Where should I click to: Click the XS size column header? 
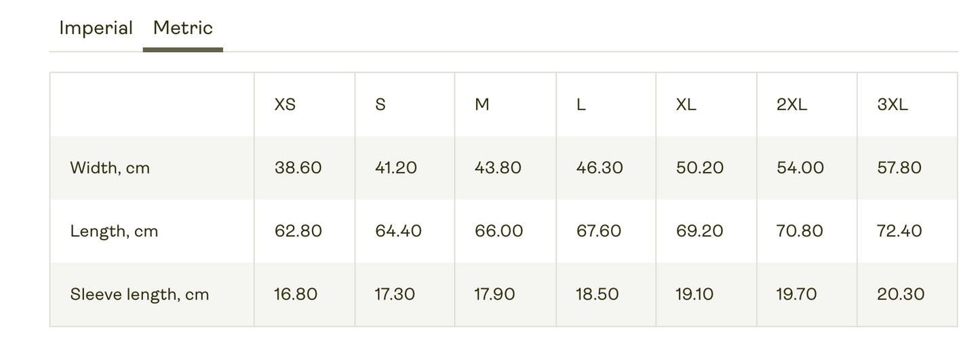tap(285, 104)
